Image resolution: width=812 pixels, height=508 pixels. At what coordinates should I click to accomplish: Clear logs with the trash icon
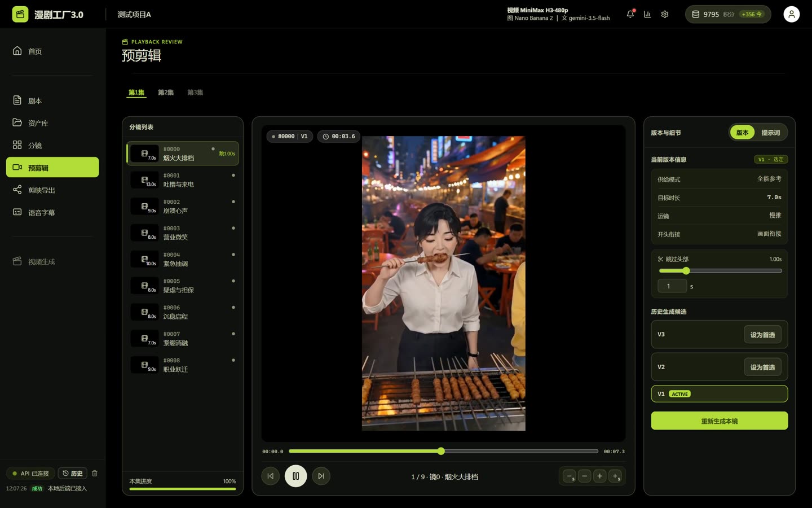click(x=95, y=473)
